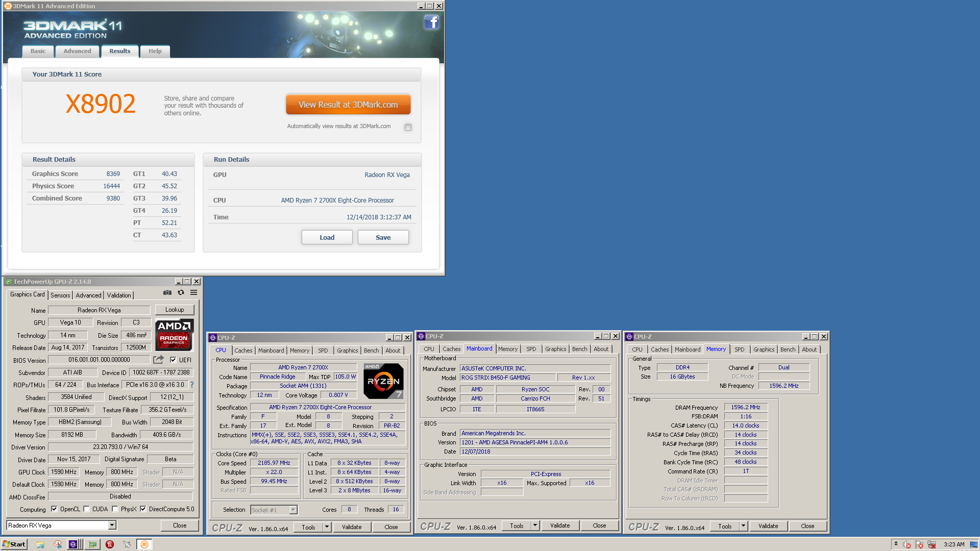Switch to the Advanced tab in 3DMark
Screen dimensions: 980x551
click(x=77, y=51)
